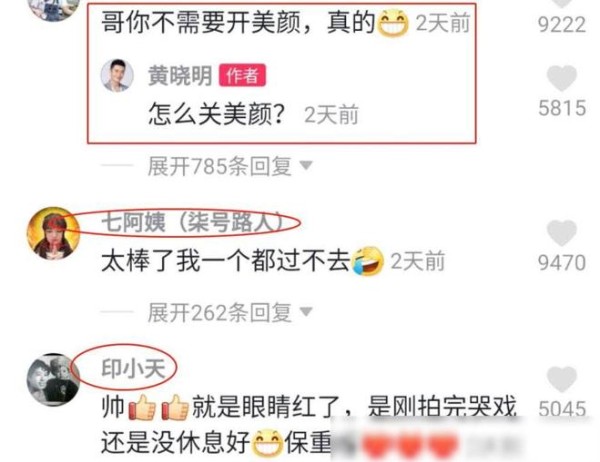Screen dimensions: 600x462
Task: Select reply text 怎么关美颜？
Action: click(217, 114)
